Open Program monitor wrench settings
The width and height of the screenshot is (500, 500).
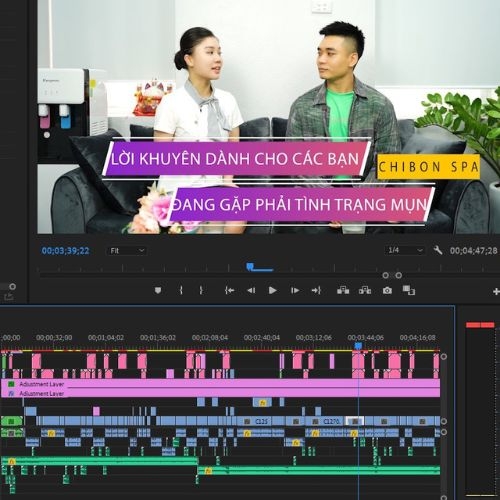pyautogui.click(x=438, y=250)
